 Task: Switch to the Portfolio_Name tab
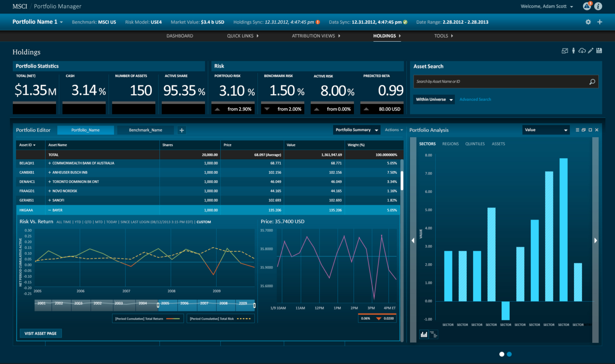pos(86,130)
